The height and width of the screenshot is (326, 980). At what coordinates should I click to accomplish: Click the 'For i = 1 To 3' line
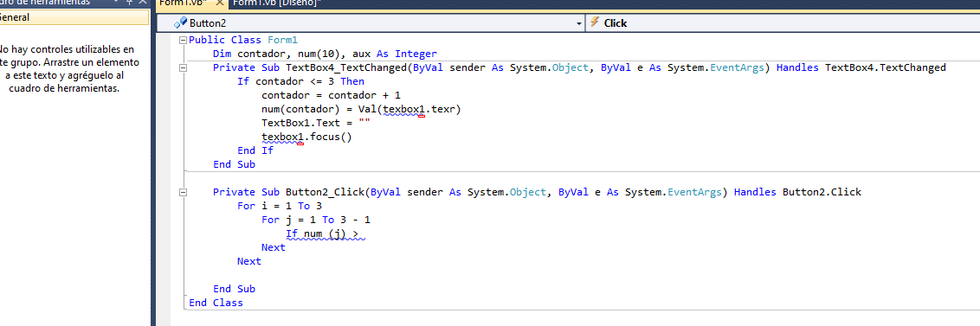pos(280,206)
